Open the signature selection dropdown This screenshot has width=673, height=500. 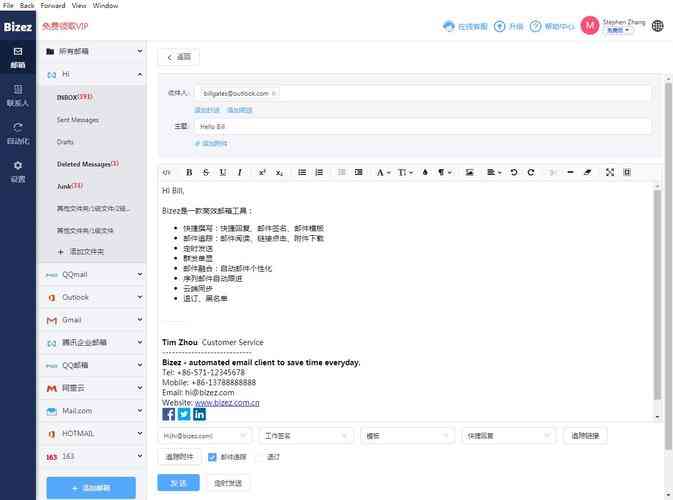(305, 435)
